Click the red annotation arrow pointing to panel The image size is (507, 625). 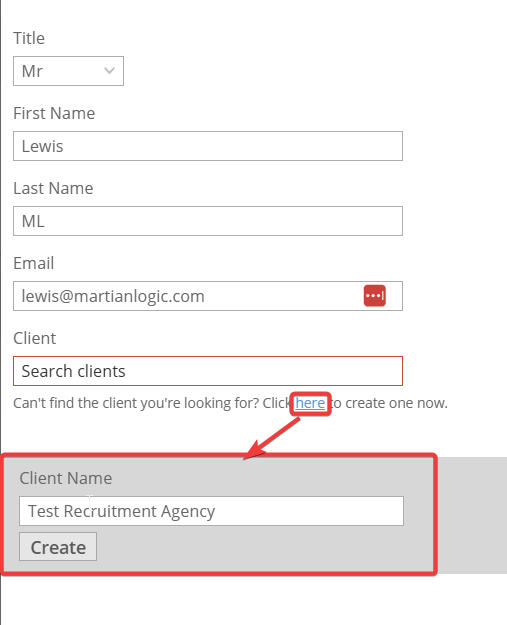point(272,438)
